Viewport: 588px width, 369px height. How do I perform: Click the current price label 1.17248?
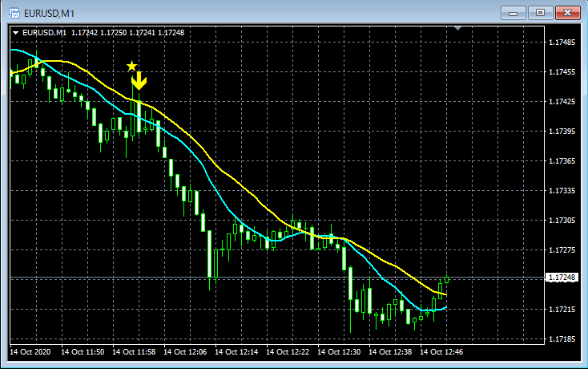562,278
